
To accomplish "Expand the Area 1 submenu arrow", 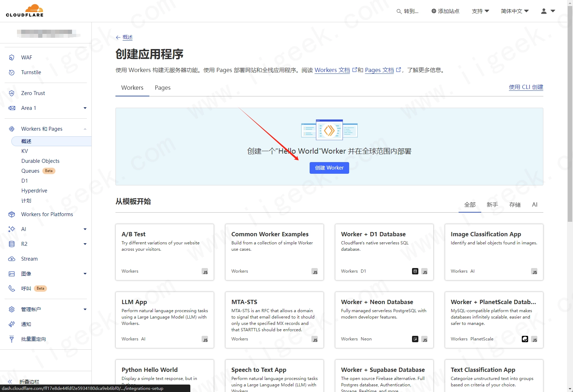I will (85, 108).
